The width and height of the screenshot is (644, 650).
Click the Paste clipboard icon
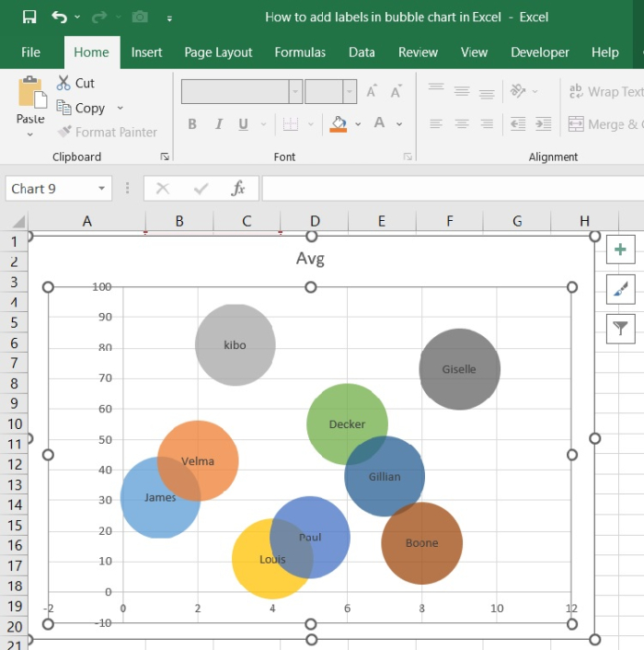click(x=31, y=92)
